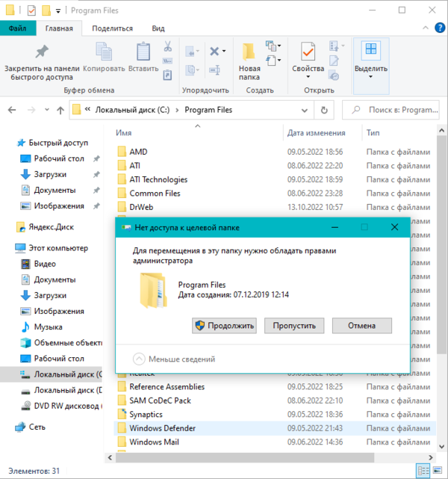Click the Paste clipboard icon
448x479 pixels.
pyautogui.click(x=143, y=52)
